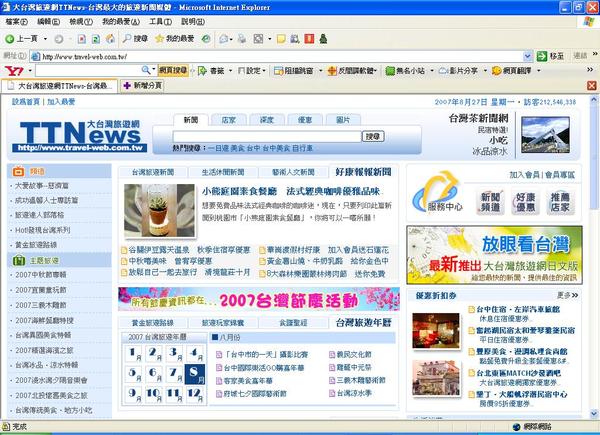
Task: Click 反間諜軟體 anti-spyware icon
Action: tap(332, 70)
